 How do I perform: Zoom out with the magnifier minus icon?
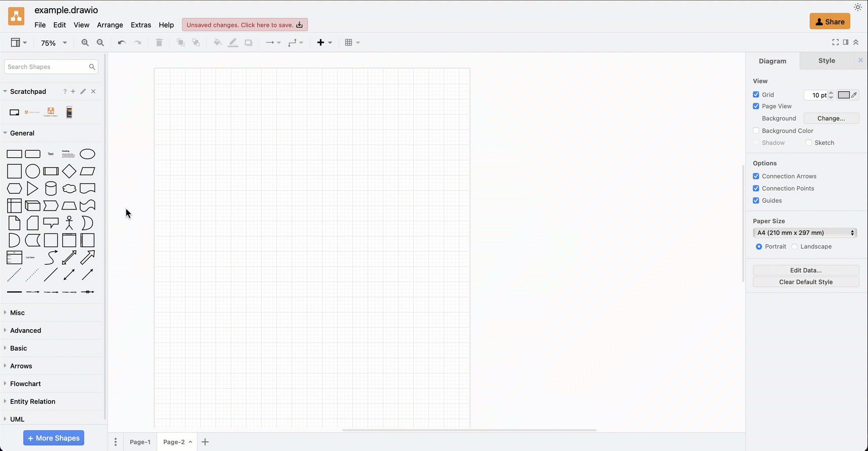100,43
